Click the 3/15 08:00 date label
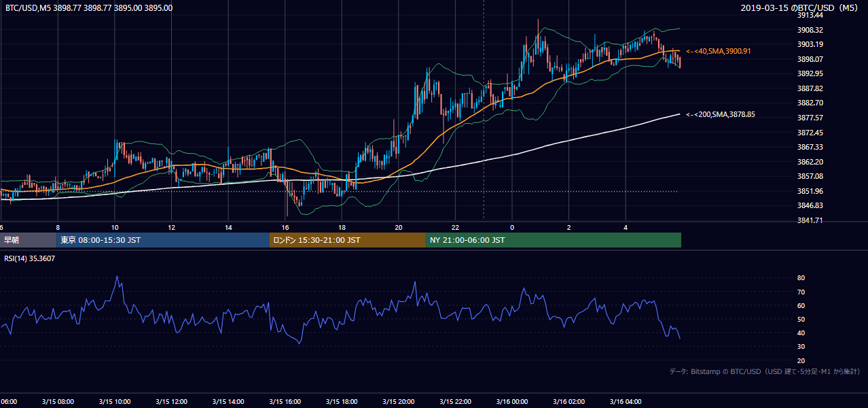 [58, 401]
